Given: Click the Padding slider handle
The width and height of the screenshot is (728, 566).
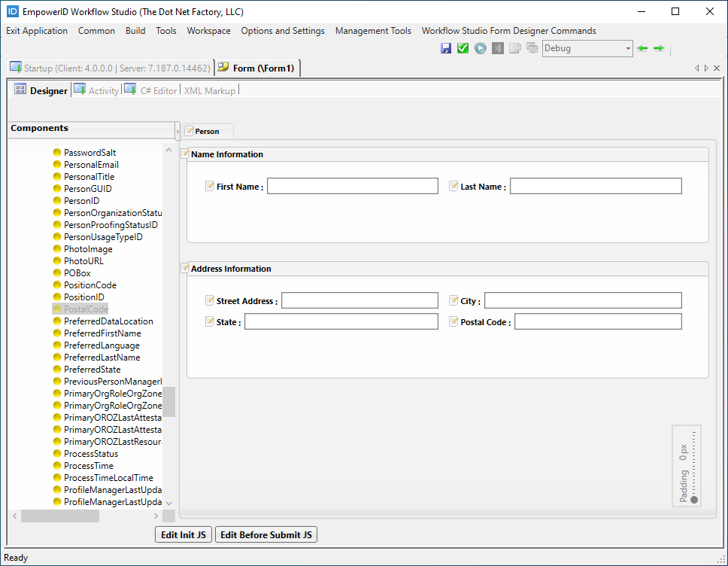Looking at the screenshot, I should [x=693, y=500].
